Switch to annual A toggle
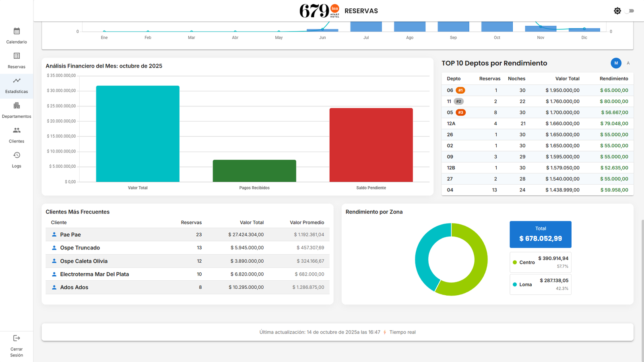The width and height of the screenshot is (644, 362). point(628,63)
